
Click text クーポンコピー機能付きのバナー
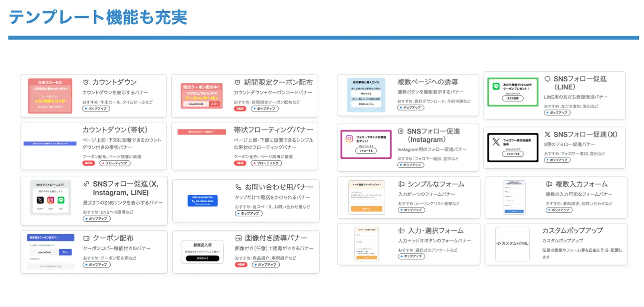pos(117,248)
